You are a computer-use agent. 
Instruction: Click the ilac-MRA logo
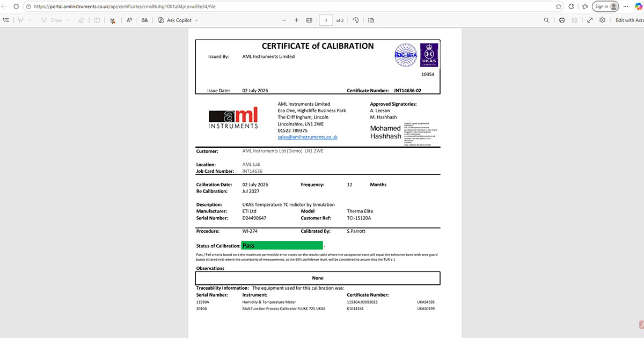point(406,55)
